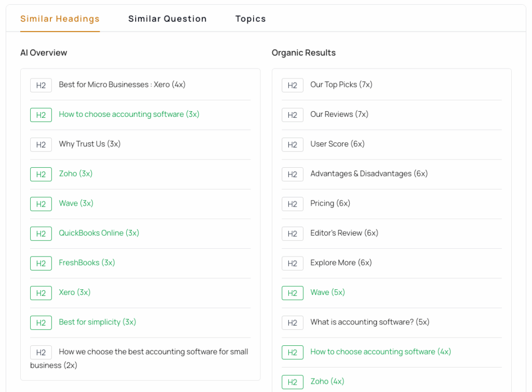Switch to the Similar Question tab
The height and width of the screenshot is (392, 532).
(167, 19)
